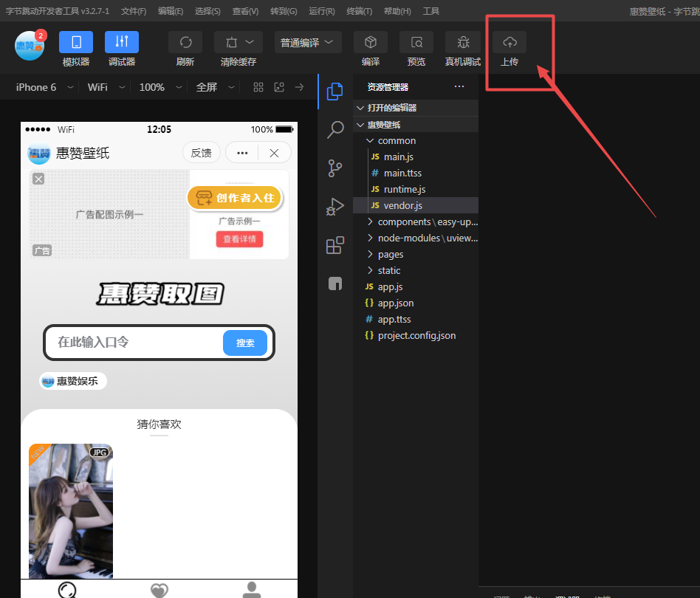This screenshot has height=598, width=700.
Task: Open the 转到(G) menu
Action: (x=284, y=11)
